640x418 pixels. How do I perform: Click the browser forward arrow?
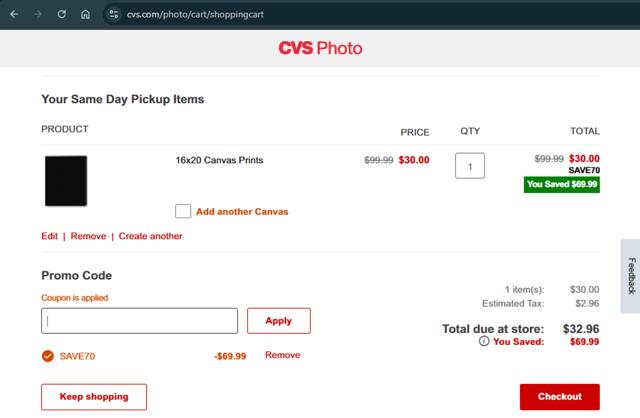pyautogui.click(x=38, y=15)
